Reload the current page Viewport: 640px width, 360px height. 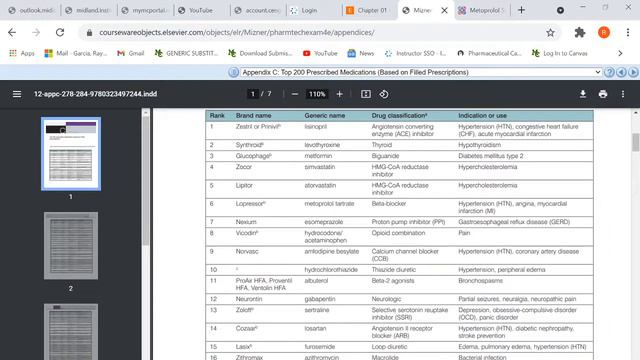tap(60, 32)
